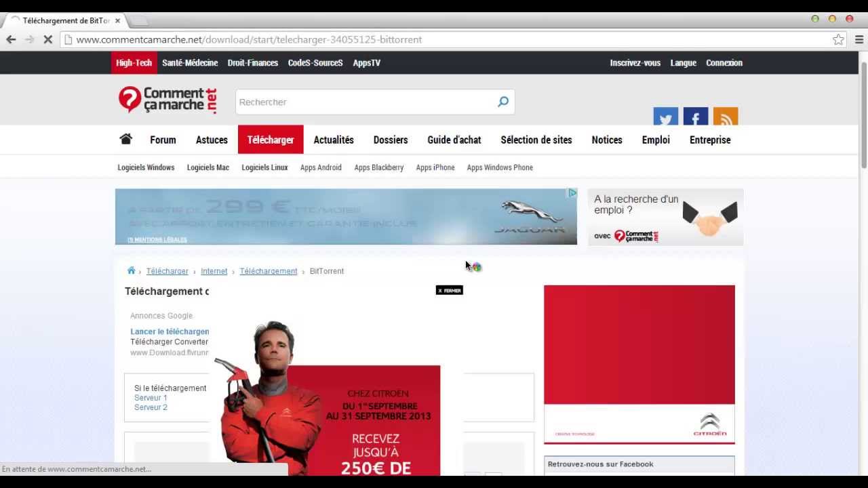Open the Actualités nav tab
This screenshot has height=488, width=868.
pyautogui.click(x=334, y=140)
